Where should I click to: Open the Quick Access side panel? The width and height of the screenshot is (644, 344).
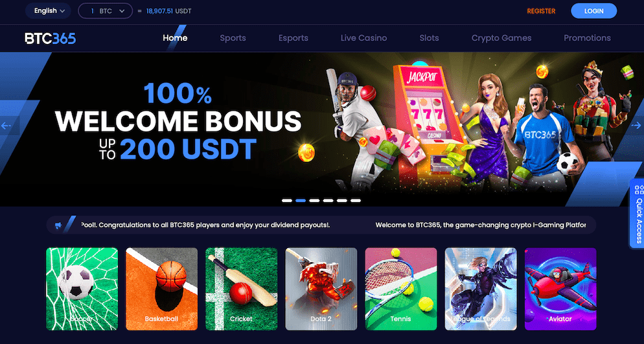(638, 213)
